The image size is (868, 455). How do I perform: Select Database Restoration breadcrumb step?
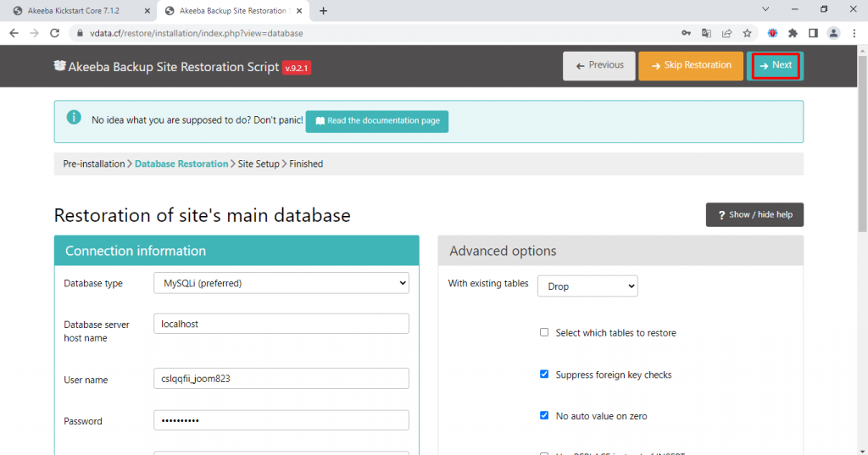click(181, 164)
